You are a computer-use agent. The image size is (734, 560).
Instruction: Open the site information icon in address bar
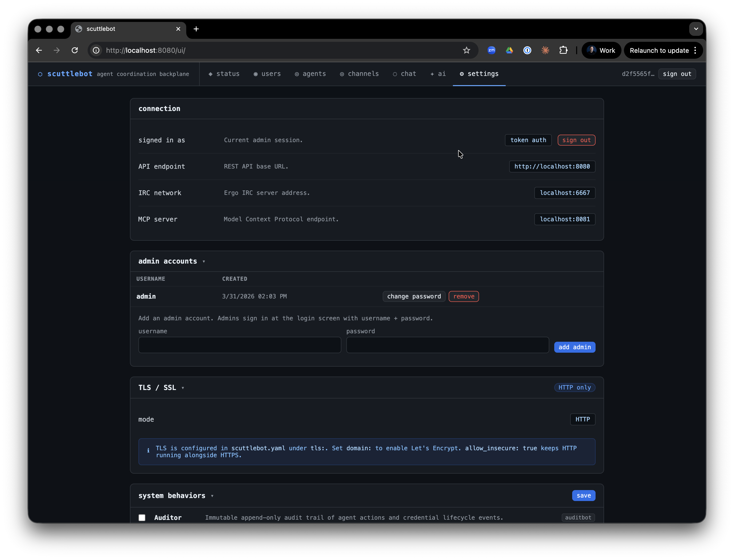click(x=96, y=50)
